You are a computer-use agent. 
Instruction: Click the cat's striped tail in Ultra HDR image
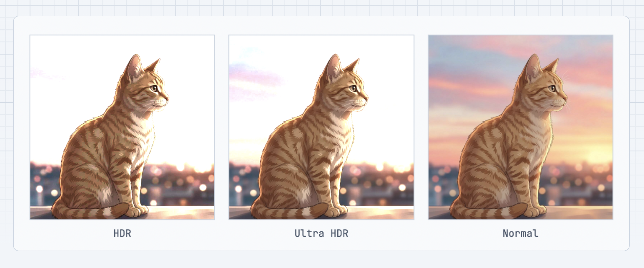(290, 211)
